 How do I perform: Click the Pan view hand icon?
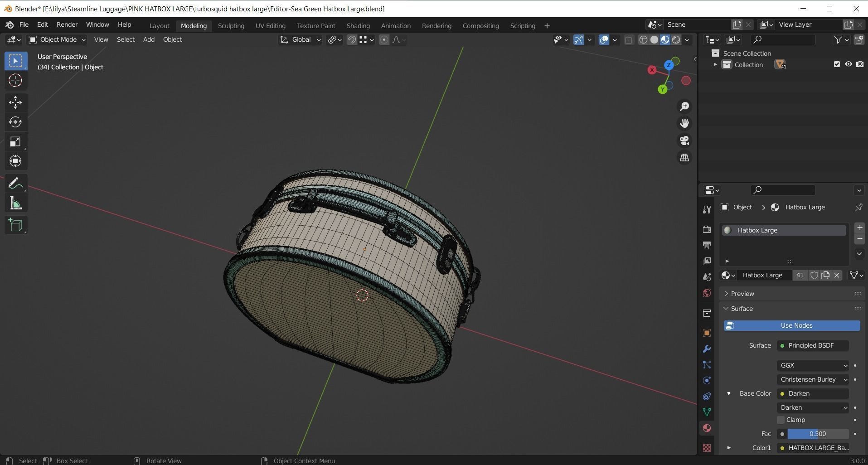tap(684, 123)
